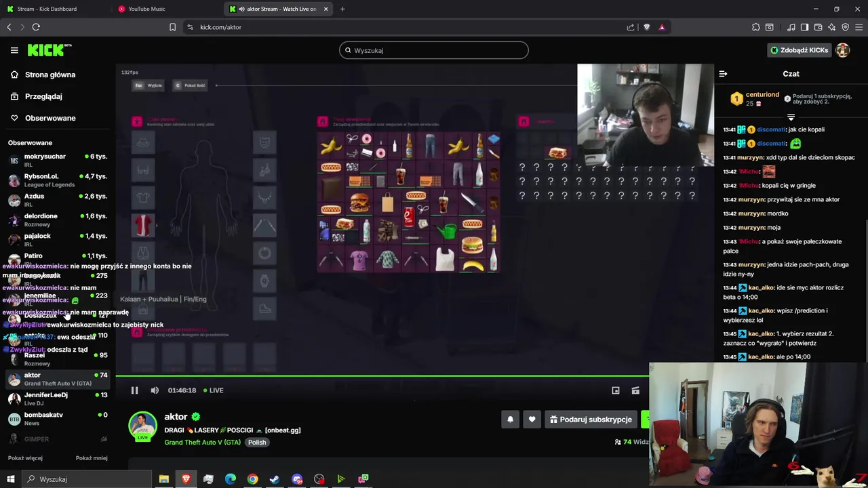Image resolution: width=868 pixels, height=488 pixels.
Task: Click the browser tab search icon
Action: click(770, 27)
